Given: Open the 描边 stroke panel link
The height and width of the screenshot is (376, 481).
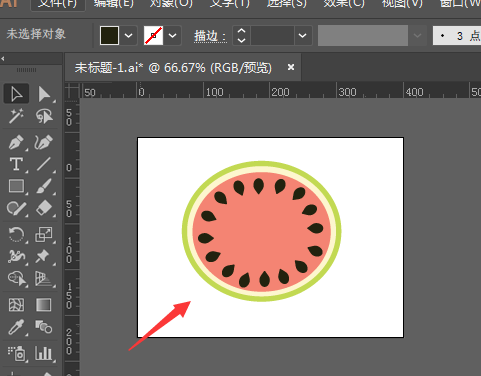Looking at the screenshot, I should tap(210, 36).
